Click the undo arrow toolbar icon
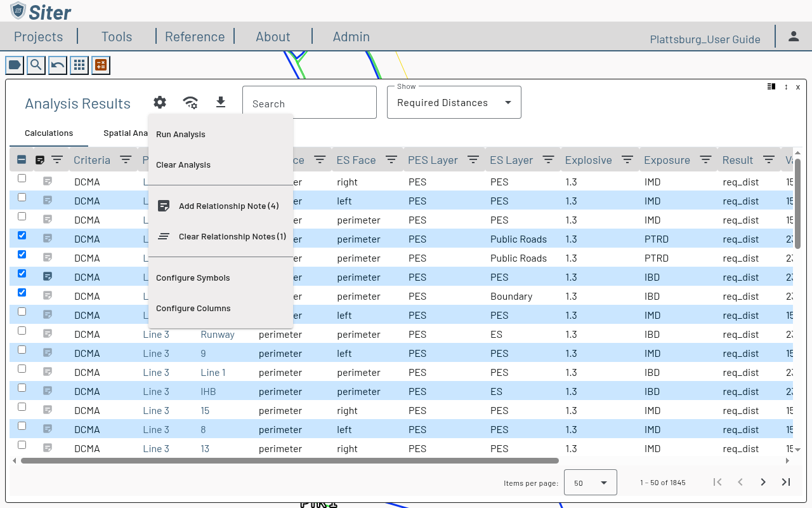Viewport: 812px width, 508px height. click(x=58, y=65)
